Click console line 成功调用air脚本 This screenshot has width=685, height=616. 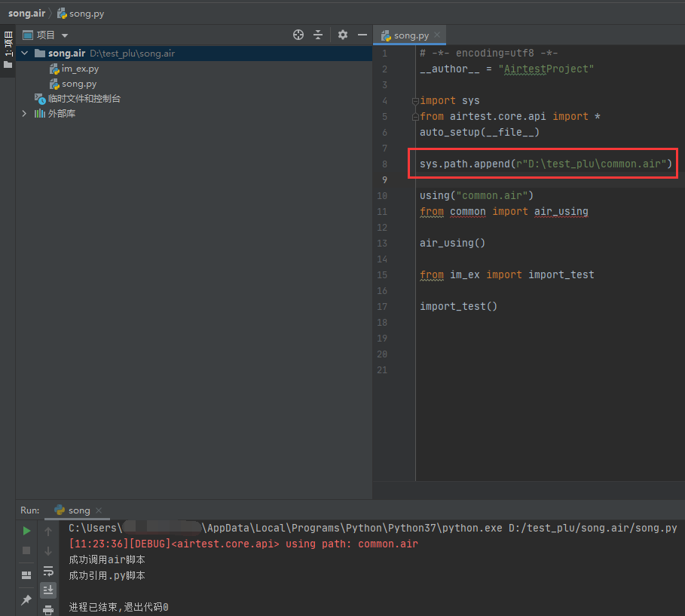pos(106,559)
